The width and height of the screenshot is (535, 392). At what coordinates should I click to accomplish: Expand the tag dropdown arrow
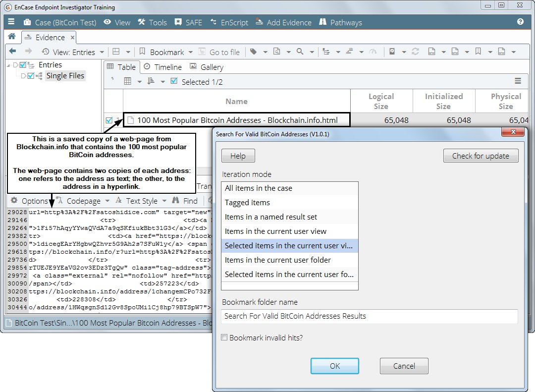coord(265,52)
